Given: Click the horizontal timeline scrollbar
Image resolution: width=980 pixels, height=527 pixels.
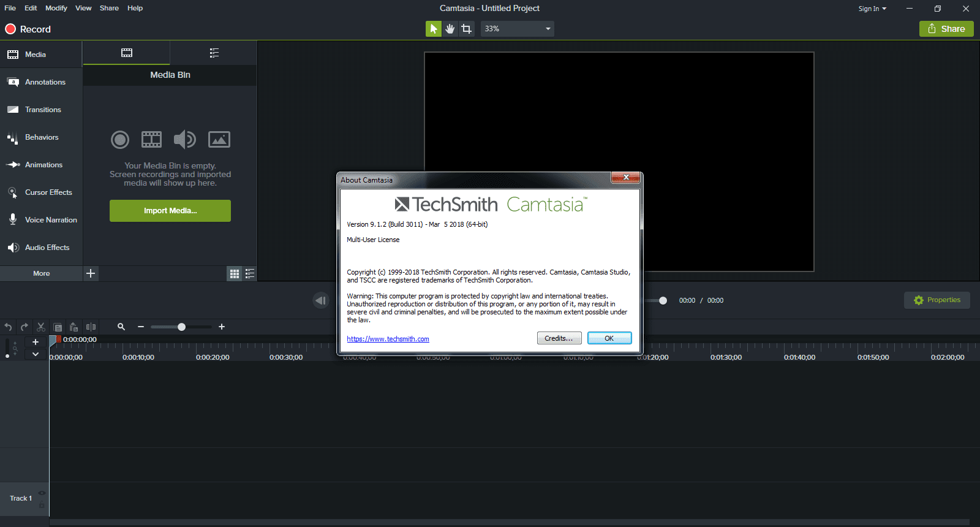Looking at the screenshot, I should tap(509, 522).
